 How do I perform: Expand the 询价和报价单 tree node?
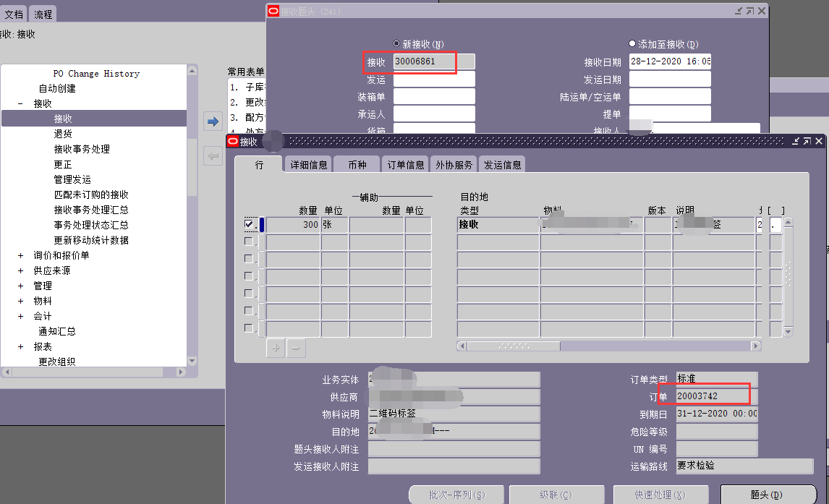pos(20,255)
